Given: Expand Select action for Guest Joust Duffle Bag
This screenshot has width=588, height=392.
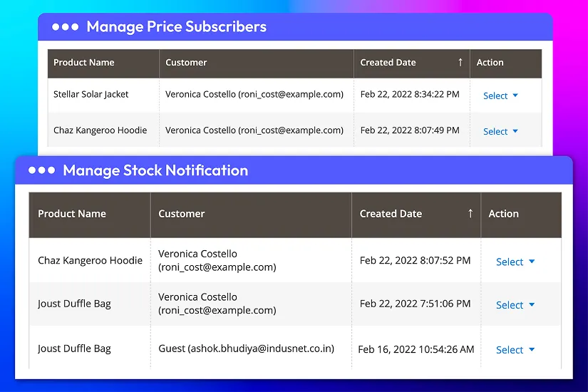Looking at the screenshot, I should [x=515, y=349].
